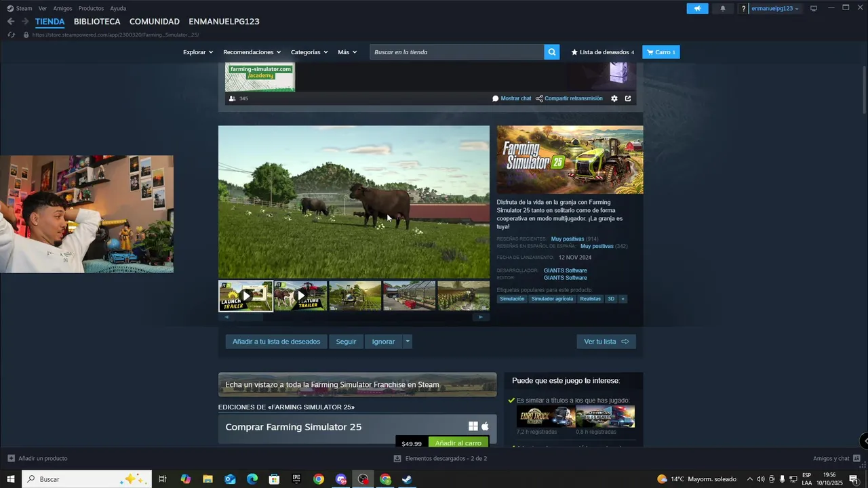Expand the Categorías store menu
Screen dimensions: 868x488
coord(309,52)
